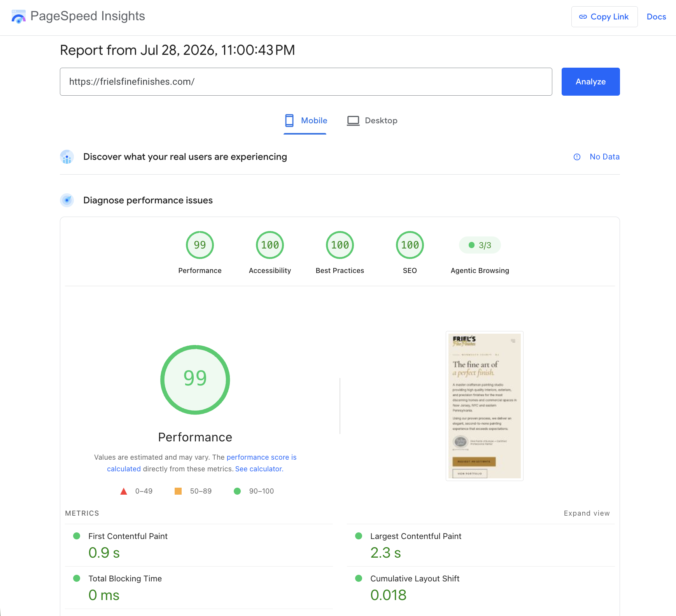
Task: Click the mobile phone icon
Action: click(289, 121)
